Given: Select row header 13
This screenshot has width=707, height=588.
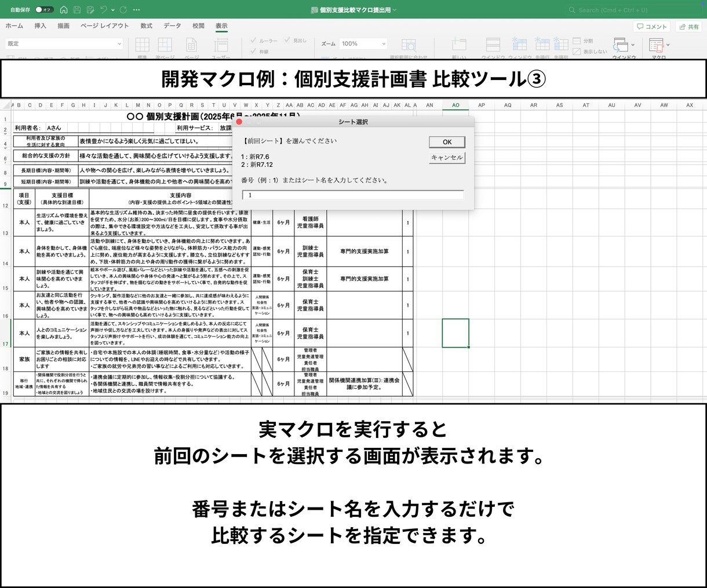Looking at the screenshot, I should 6,223.
